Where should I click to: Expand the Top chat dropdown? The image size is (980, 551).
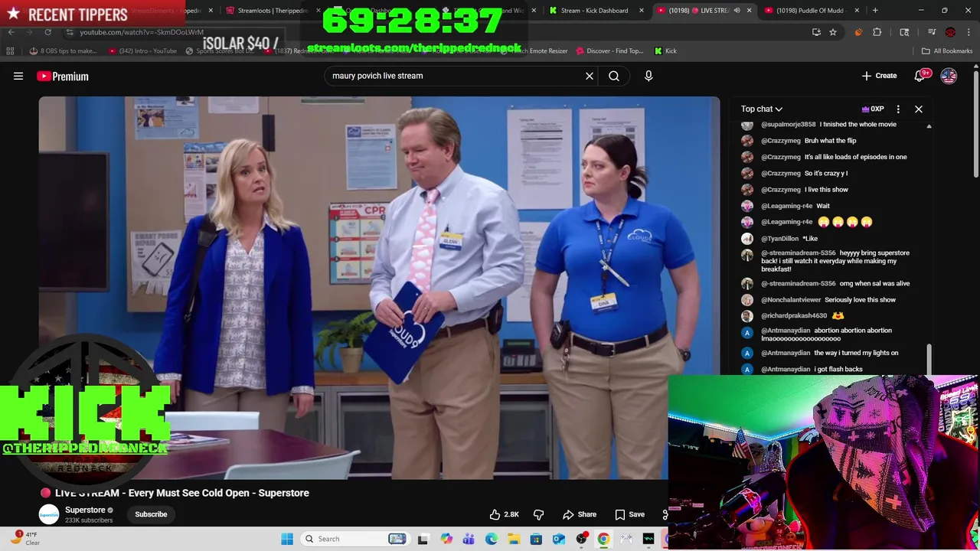(761, 109)
